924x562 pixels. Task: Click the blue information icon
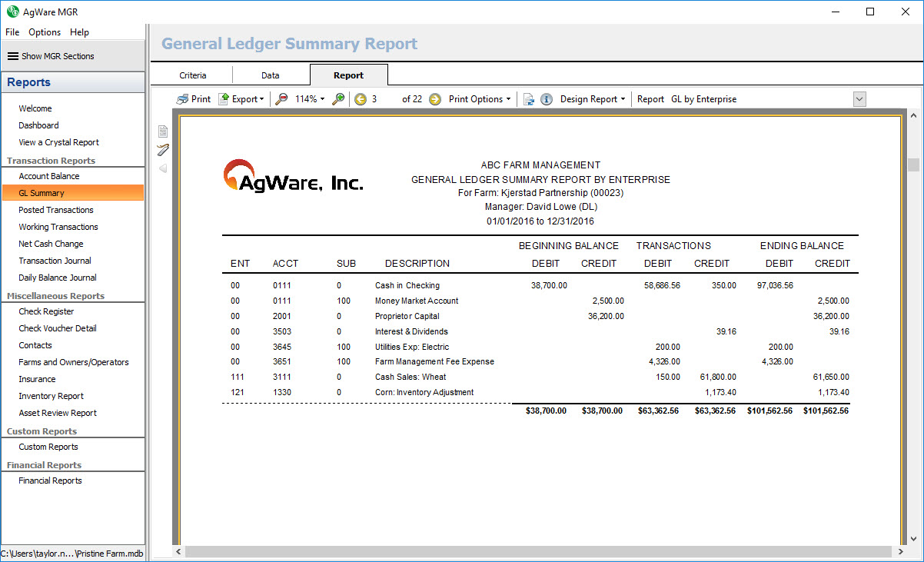point(547,99)
